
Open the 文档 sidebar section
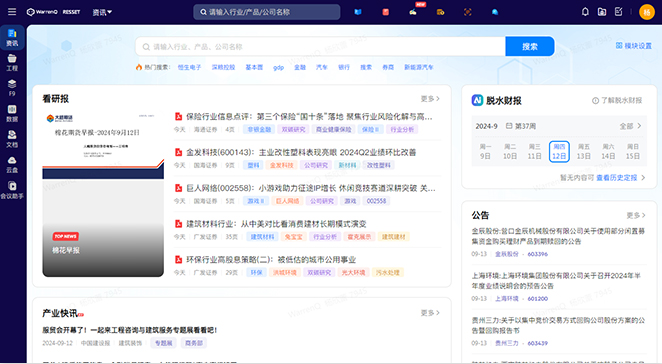pyautogui.click(x=12, y=139)
